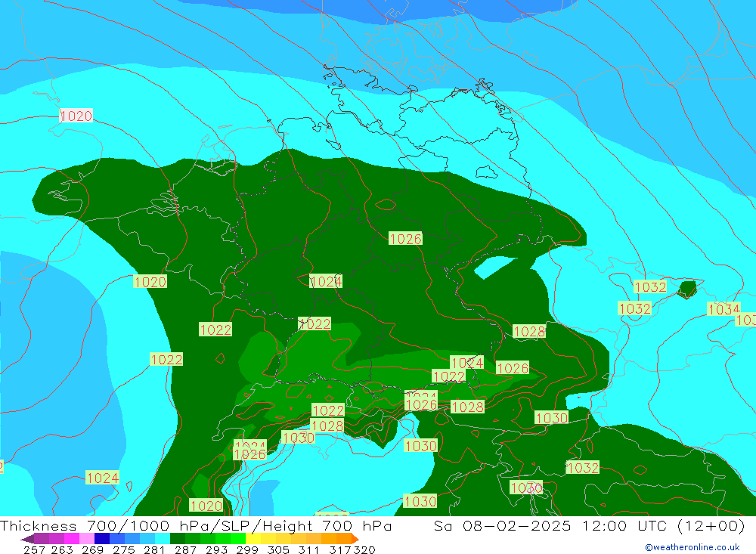Click the legend value 269
This screenshot has height=554, width=756.
(92, 549)
